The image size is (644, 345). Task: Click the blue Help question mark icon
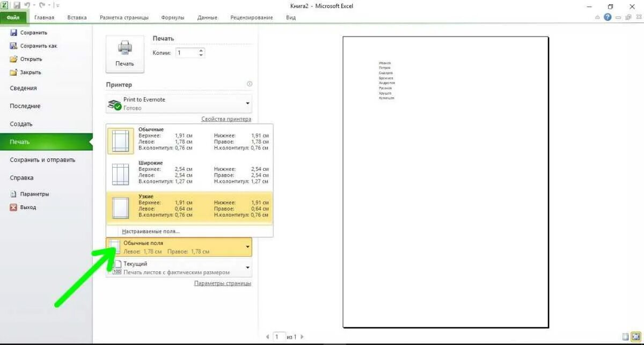click(x=608, y=17)
